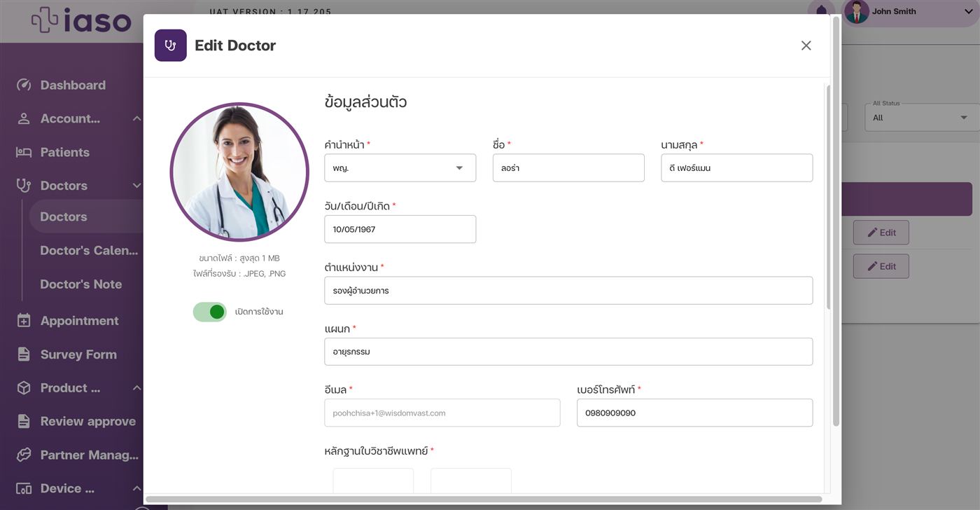980x510 pixels.
Task: Open the คำนำหน้า prefix dropdown
Action: [x=400, y=168]
